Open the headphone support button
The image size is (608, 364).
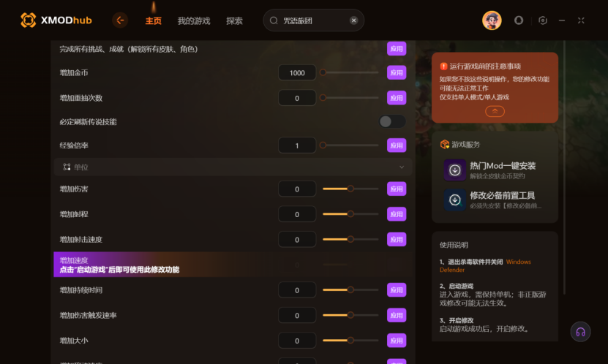click(x=580, y=332)
